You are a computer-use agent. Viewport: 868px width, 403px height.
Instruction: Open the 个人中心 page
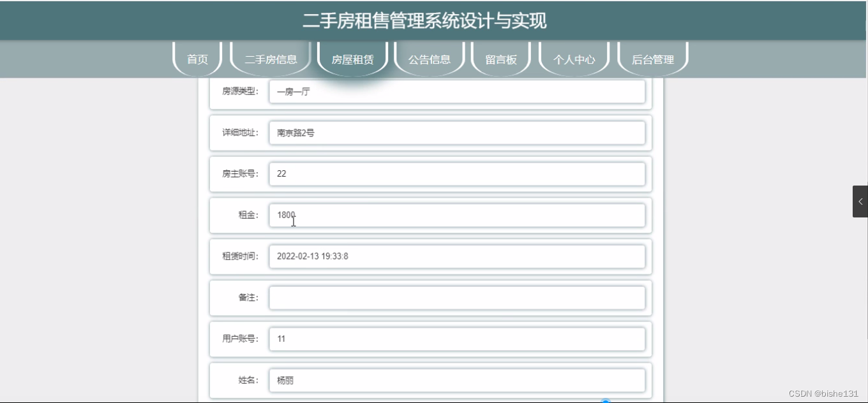pyautogui.click(x=574, y=59)
